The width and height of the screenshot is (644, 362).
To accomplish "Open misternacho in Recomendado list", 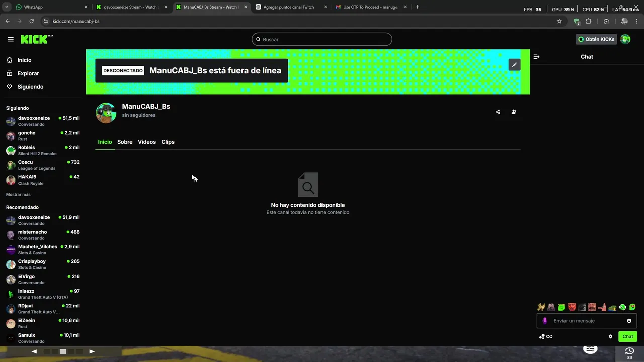I will [x=43, y=235].
